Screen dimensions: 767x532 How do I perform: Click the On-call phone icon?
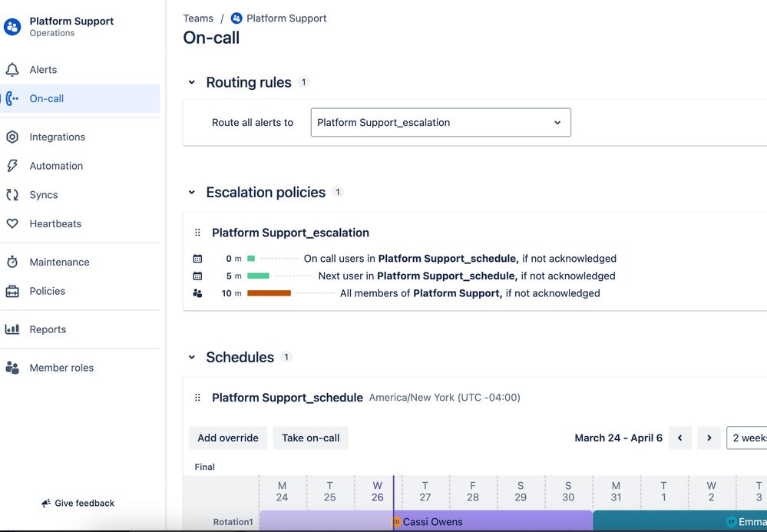click(12, 98)
